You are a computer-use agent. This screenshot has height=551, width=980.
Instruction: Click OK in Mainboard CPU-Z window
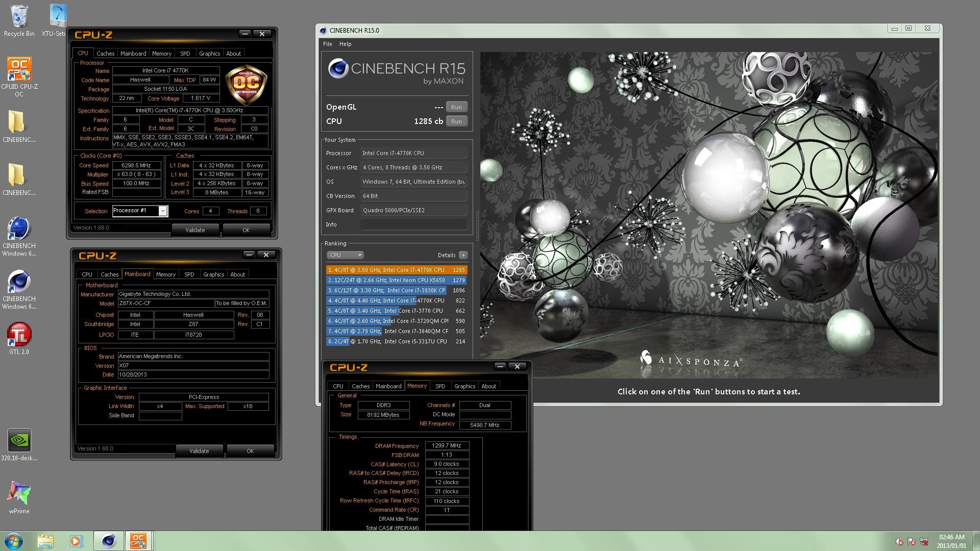pyautogui.click(x=250, y=451)
